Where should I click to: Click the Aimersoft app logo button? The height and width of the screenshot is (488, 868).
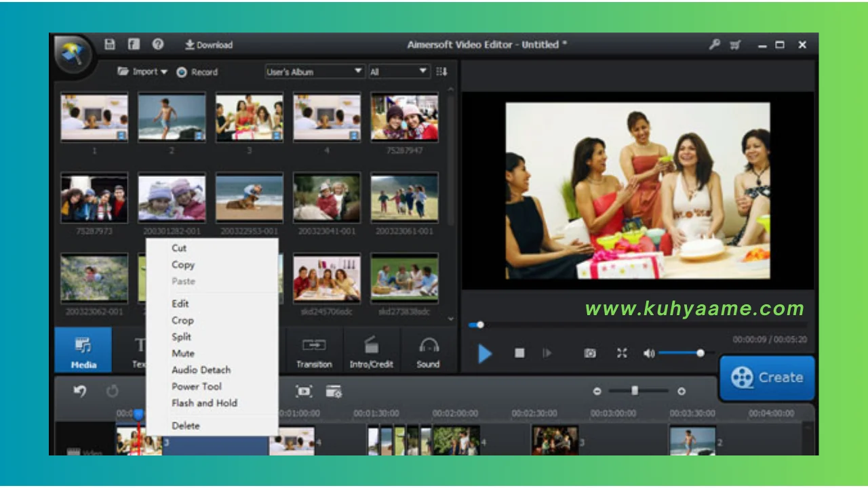[x=73, y=54]
